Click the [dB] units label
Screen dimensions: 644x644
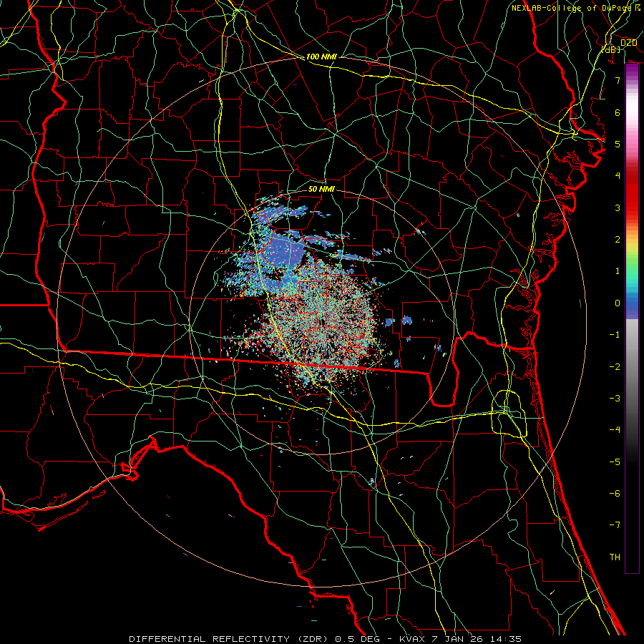tap(612, 49)
